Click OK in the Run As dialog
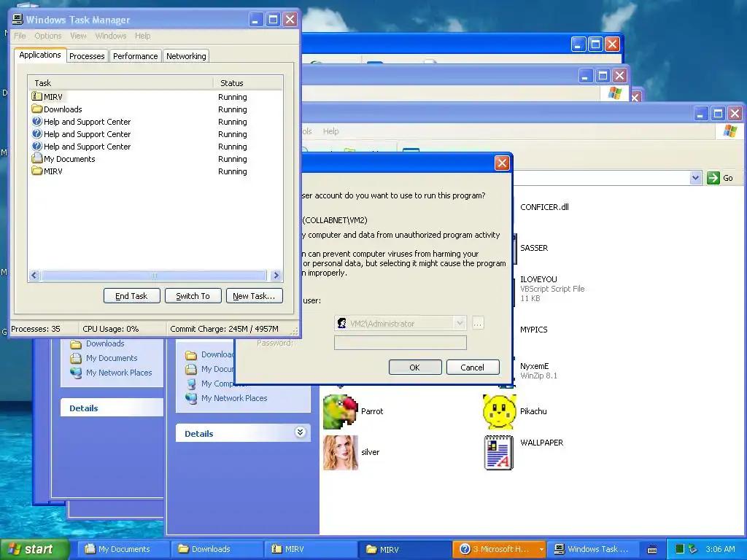Image resolution: width=747 pixels, height=560 pixels. (415, 367)
